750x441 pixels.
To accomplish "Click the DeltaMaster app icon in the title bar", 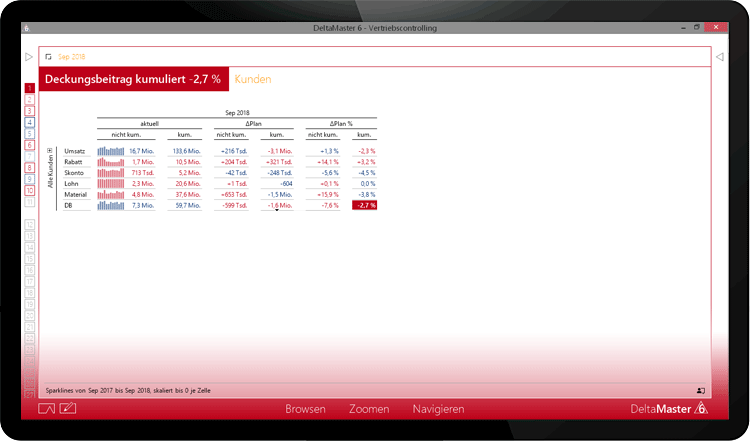I will [x=27, y=28].
